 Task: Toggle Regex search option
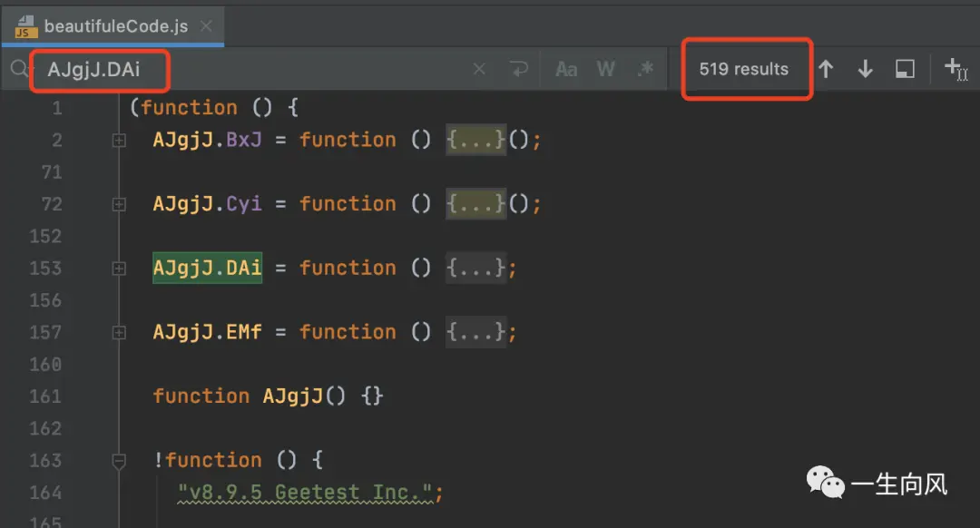(x=646, y=69)
